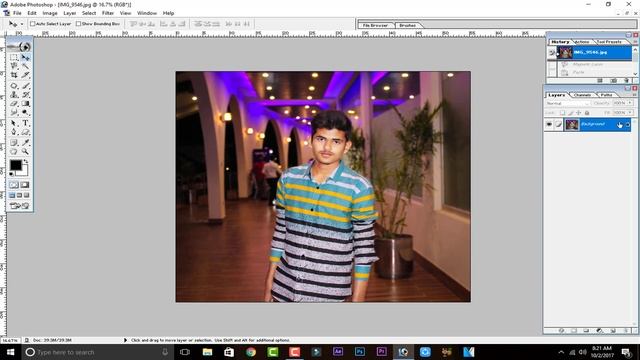Open the File menu
The height and width of the screenshot is (360, 640).
point(17,13)
